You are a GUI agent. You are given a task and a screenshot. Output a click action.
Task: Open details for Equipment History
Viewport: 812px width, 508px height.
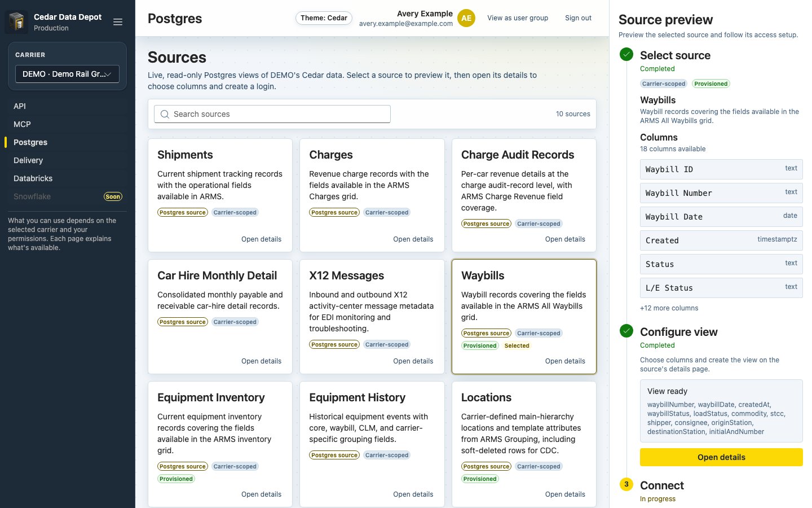coord(413,494)
